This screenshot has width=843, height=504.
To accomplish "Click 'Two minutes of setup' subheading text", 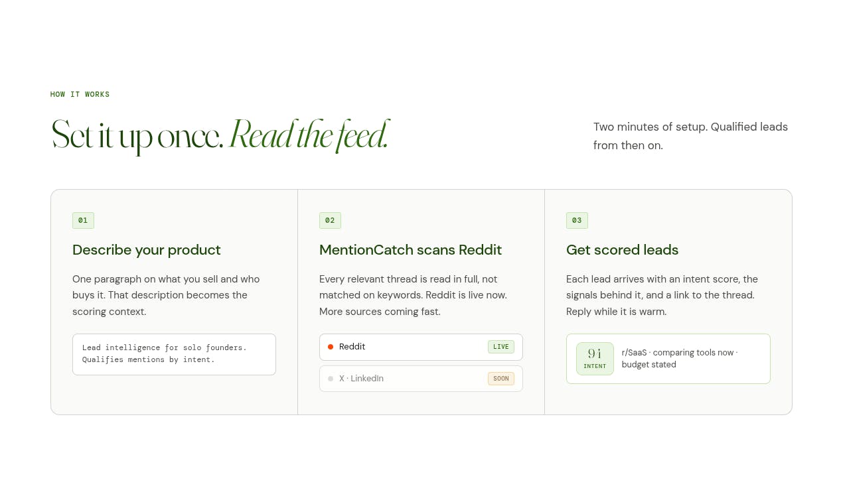I will tap(690, 136).
